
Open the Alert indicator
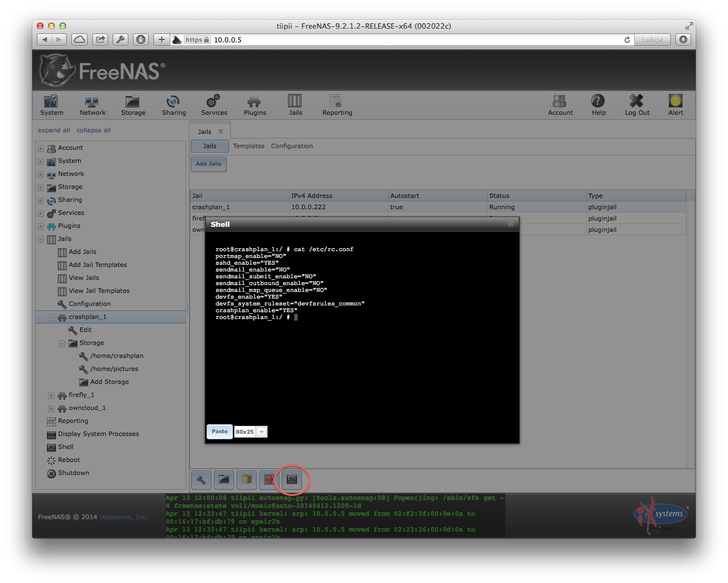(675, 105)
